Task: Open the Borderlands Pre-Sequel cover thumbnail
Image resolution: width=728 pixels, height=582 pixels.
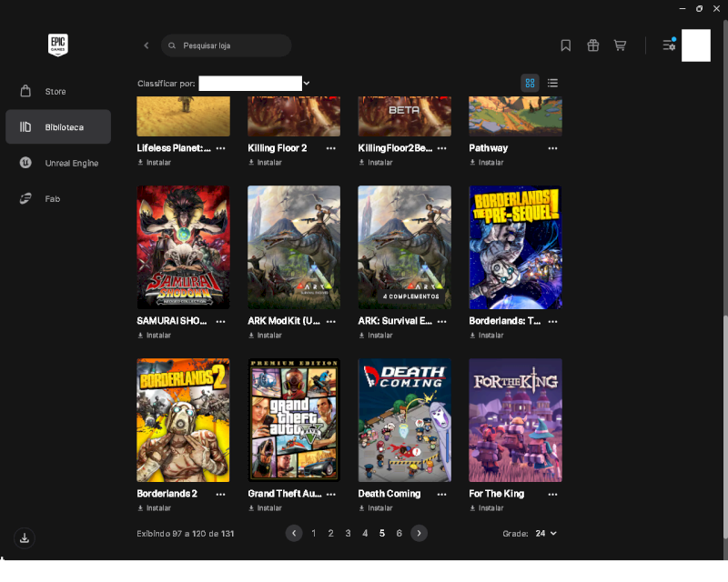Action: coord(515,247)
